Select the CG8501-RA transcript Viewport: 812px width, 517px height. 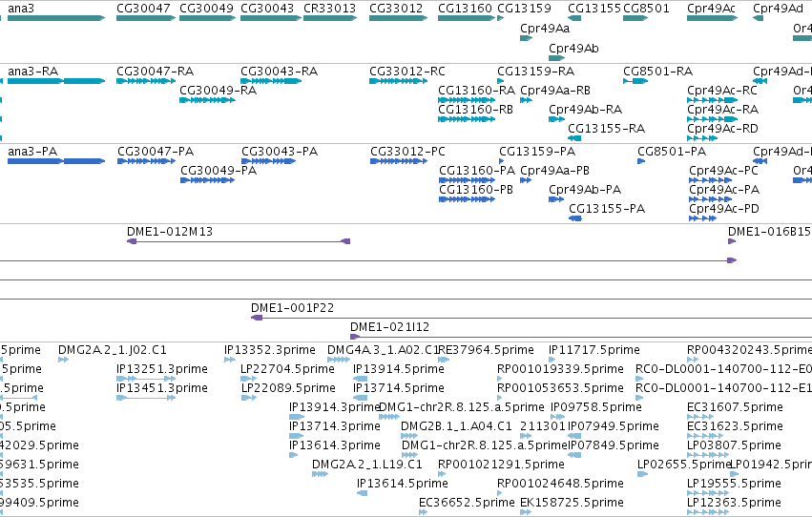635,81
